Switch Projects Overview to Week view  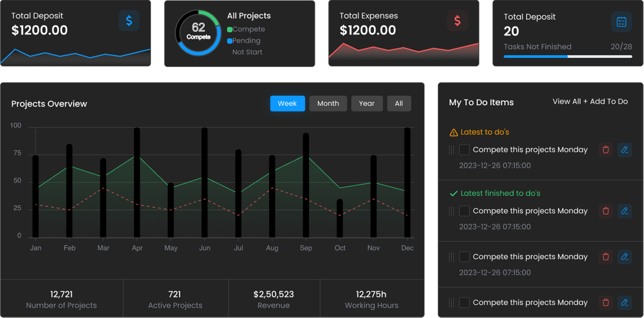pos(287,104)
